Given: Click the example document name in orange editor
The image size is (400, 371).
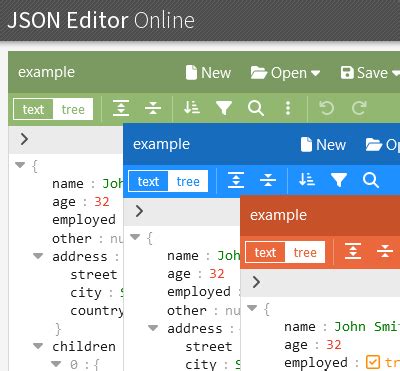Looking at the screenshot, I should tap(278, 215).
